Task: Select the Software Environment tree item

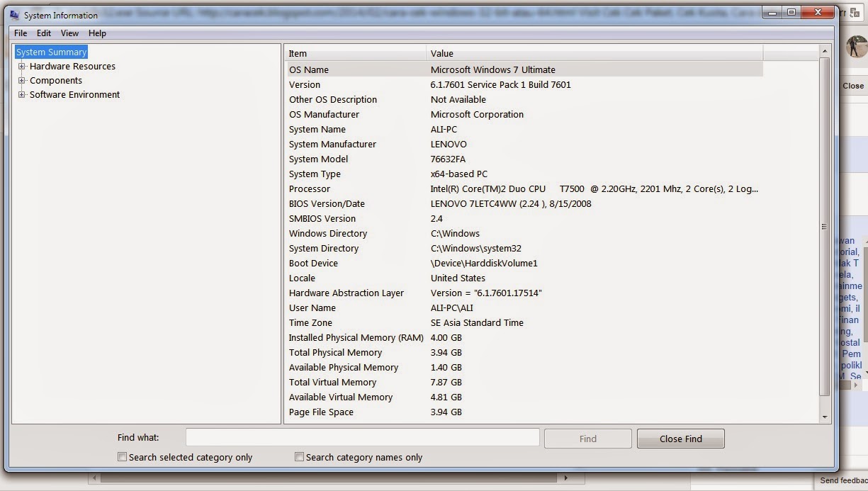Action: tap(74, 94)
